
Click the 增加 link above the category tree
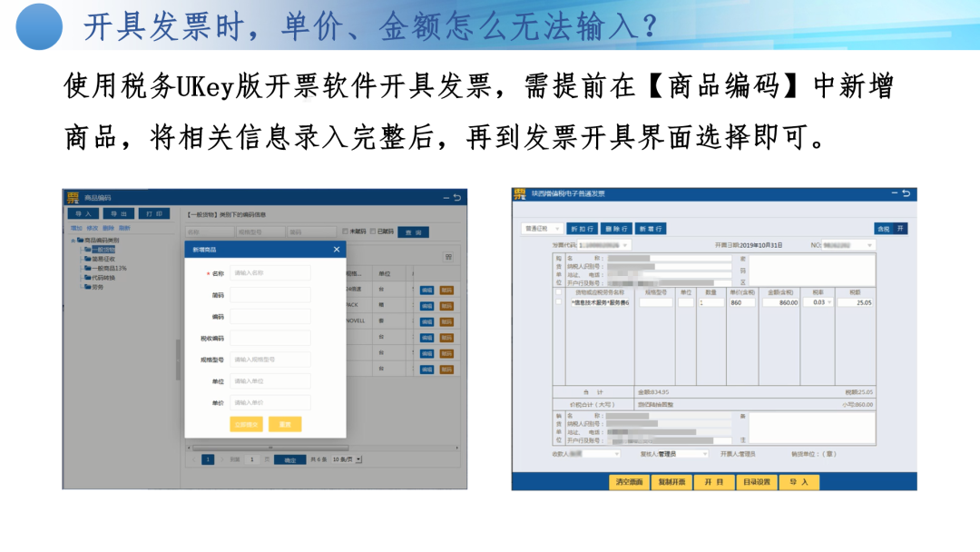point(76,228)
